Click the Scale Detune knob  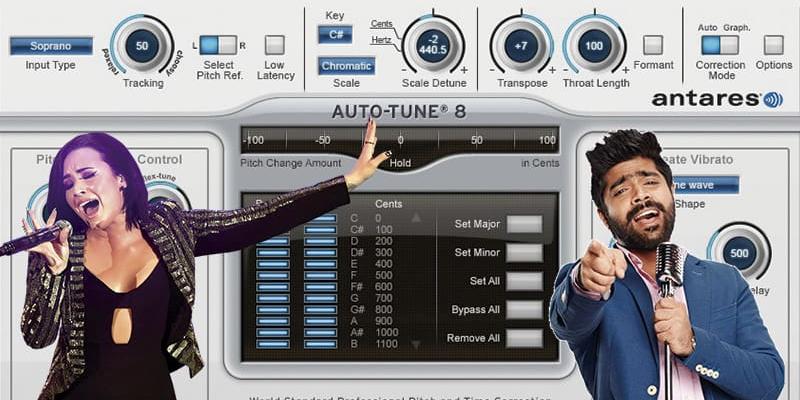pyautogui.click(x=433, y=45)
